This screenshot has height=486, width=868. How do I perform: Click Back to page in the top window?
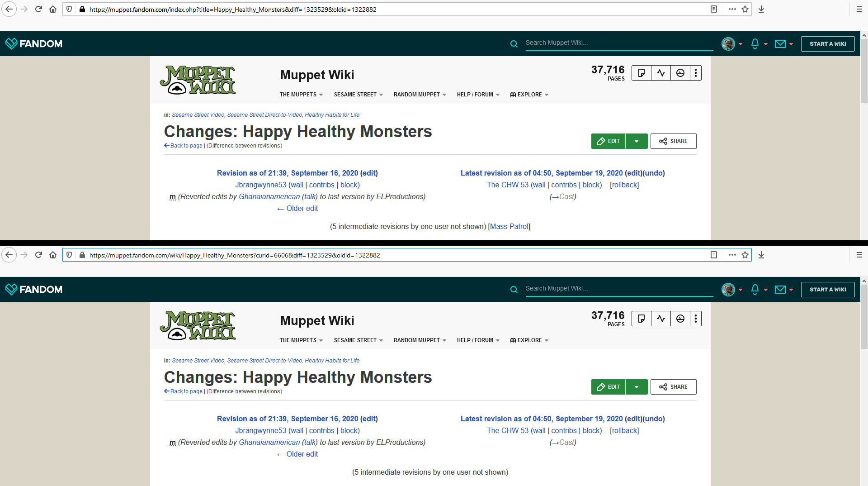pos(184,146)
